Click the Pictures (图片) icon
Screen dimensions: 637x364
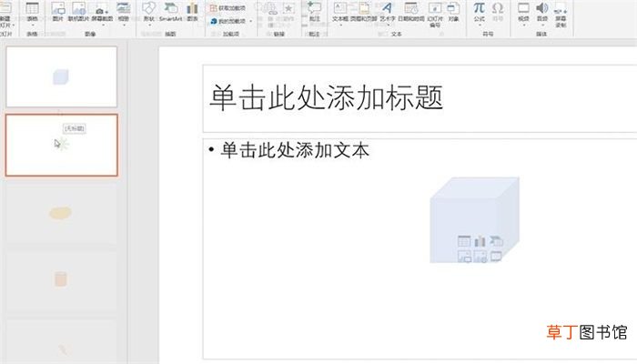point(58,8)
